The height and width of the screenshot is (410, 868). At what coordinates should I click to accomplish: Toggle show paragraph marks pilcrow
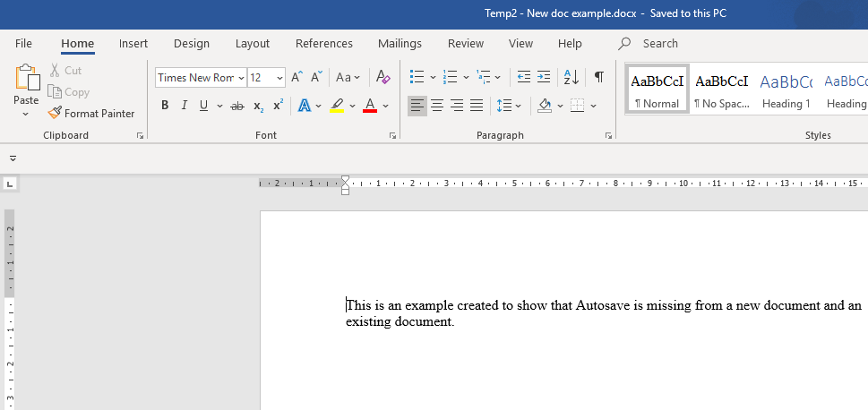599,77
